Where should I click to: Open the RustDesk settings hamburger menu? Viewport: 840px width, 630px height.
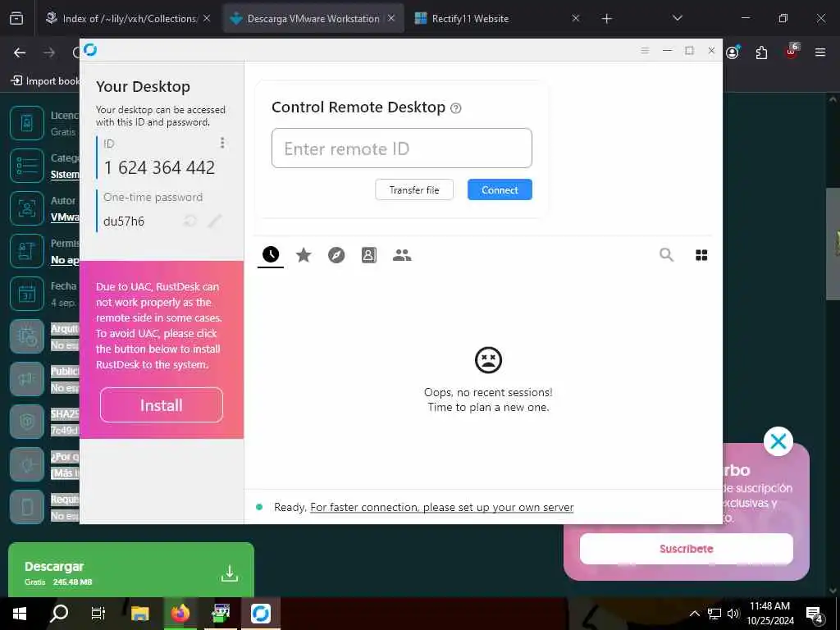point(645,50)
